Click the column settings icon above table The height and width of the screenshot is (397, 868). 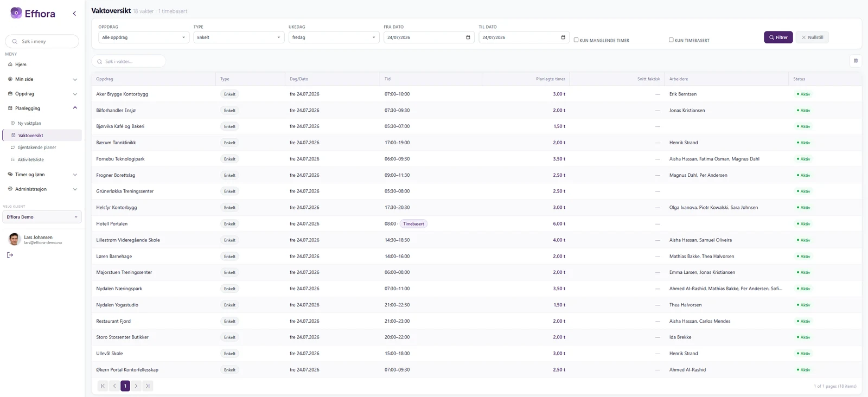pos(856,61)
